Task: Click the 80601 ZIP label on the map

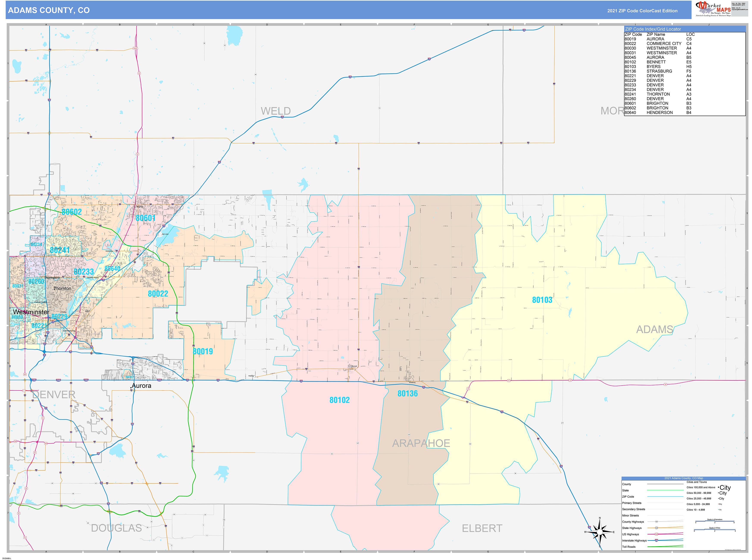Action: 145,218
